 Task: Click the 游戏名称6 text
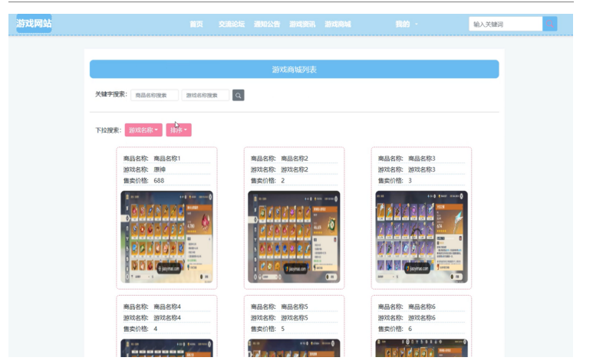tap(422, 318)
